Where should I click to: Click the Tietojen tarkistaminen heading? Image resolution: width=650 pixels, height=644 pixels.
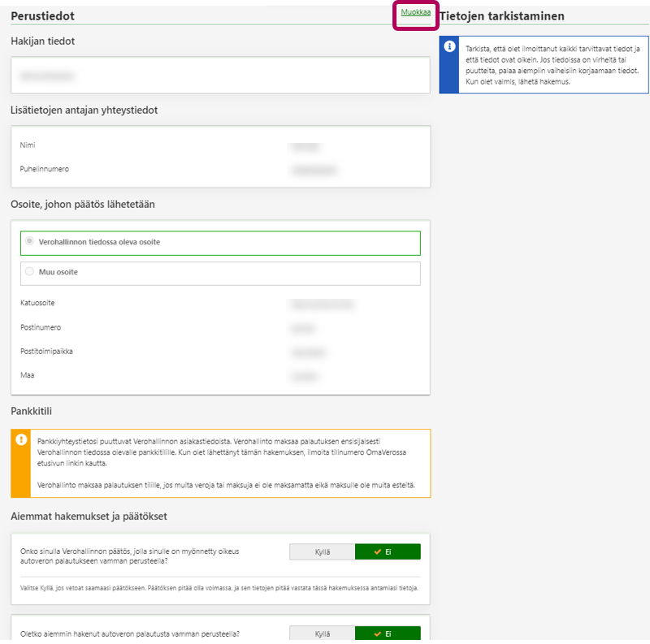tap(501, 16)
